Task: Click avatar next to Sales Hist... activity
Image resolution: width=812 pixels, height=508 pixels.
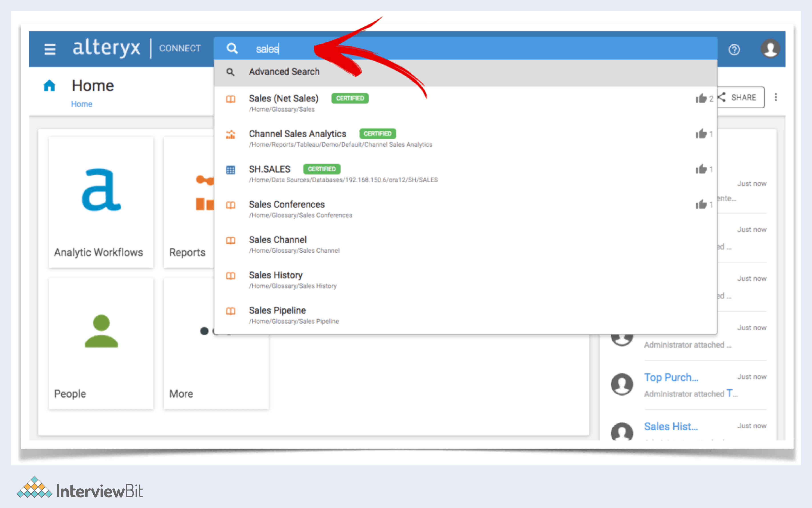Action: tap(622, 431)
